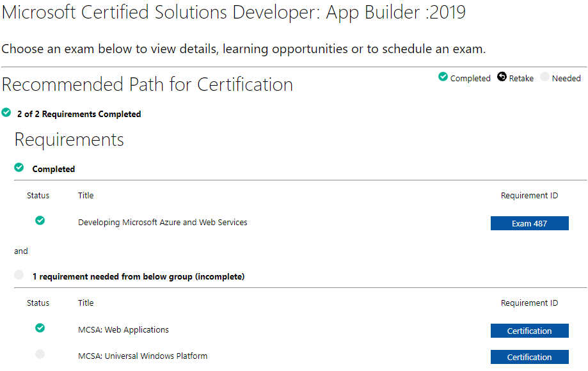Click the Microsoft Certified Solutions Developer page title
This screenshot has width=588, height=371.
coord(234,12)
